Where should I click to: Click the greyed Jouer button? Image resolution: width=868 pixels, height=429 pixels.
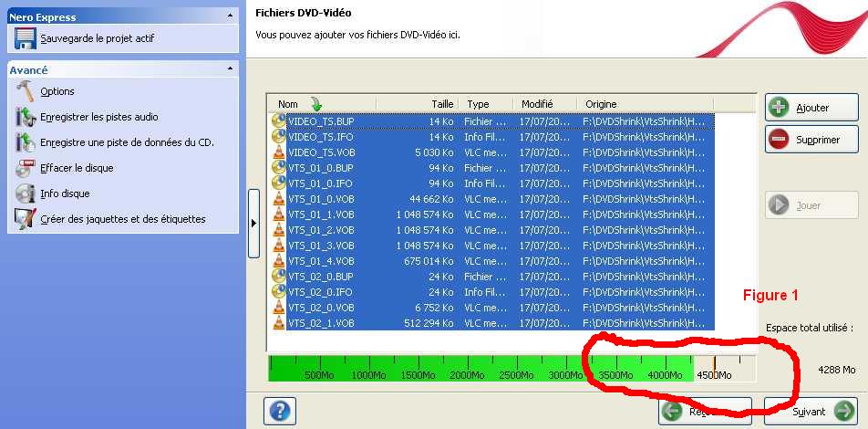tap(811, 205)
